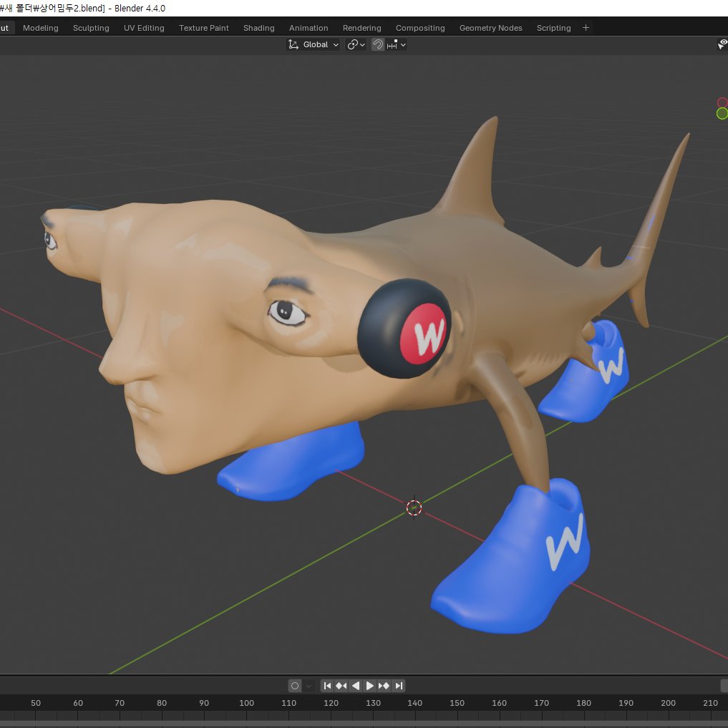Click frame 120 in the timeline ruler

[x=331, y=703]
